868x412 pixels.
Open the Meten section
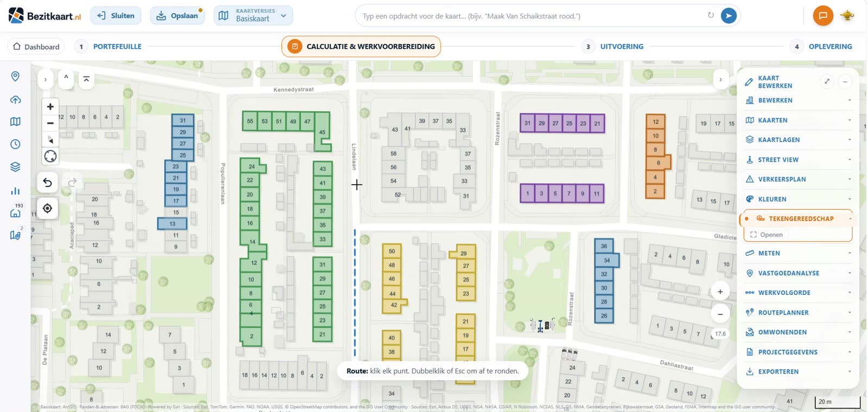point(798,254)
